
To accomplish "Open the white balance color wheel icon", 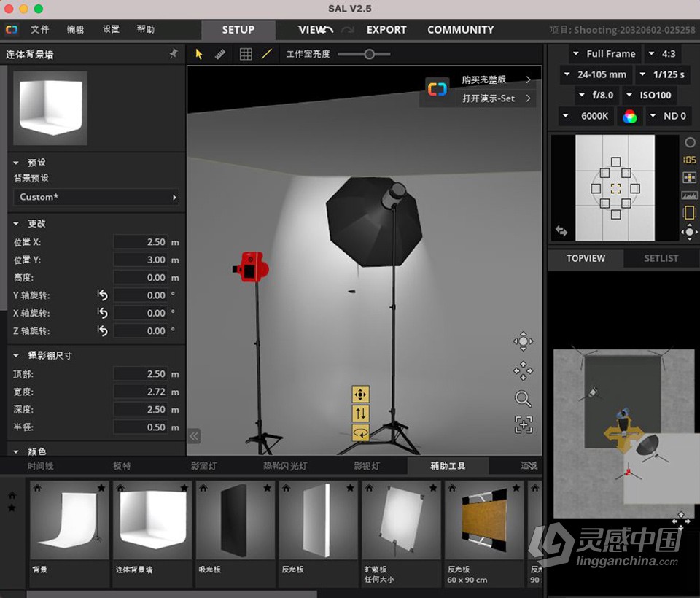I will coord(630,116).
